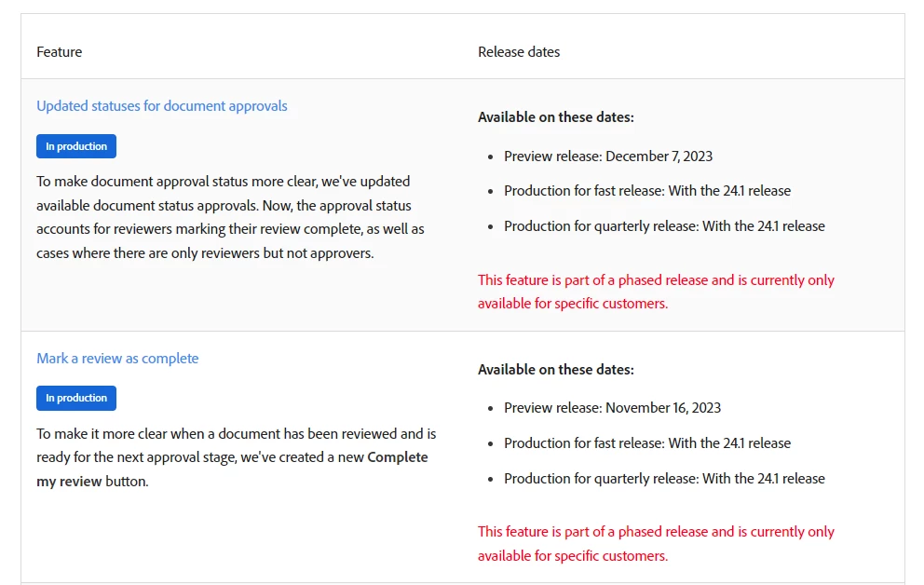The image size is (924, 585).
Task: Select second Production for quarterly release bullet
Action: (x=664, y=479)
